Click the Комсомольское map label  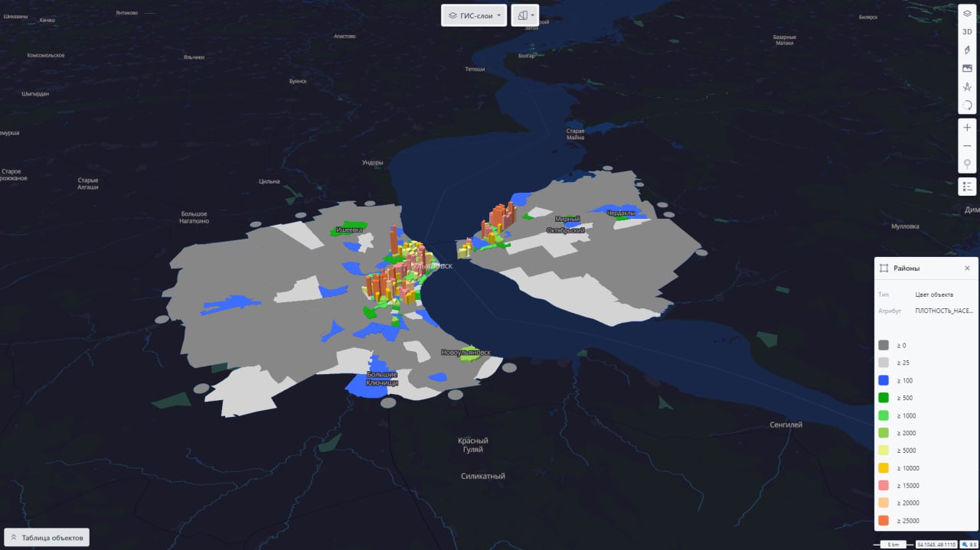[x=46, y=56]
